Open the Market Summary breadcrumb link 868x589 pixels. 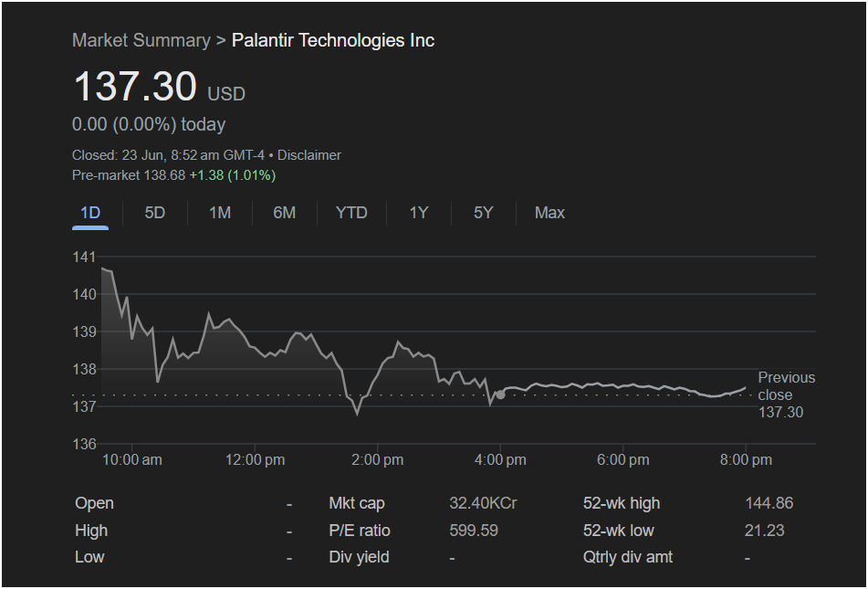point(141,40)
